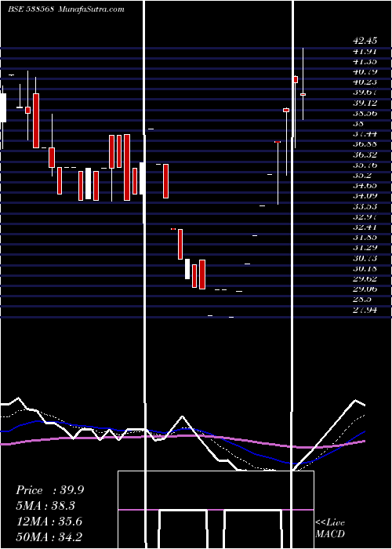Click the MunafaSutra.com watermark text
Screen dimensions: 392x549
[x=91, y=9]
